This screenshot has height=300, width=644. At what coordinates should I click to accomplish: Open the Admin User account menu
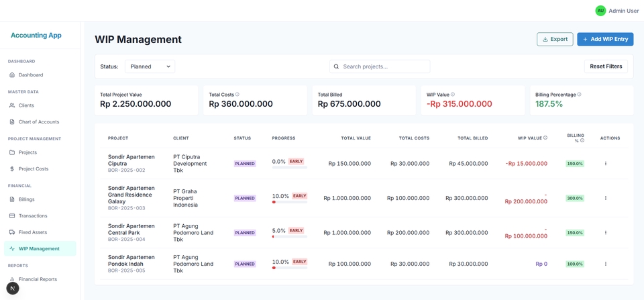tap(617, 11)
